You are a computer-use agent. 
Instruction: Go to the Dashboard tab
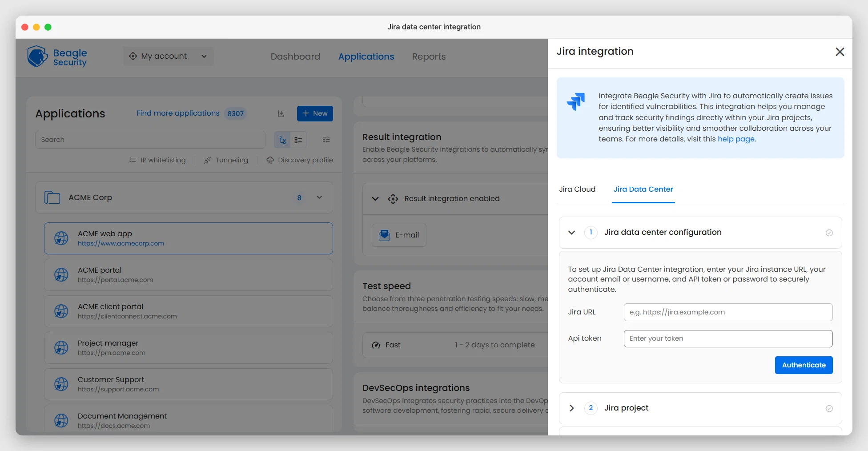tap(295, 56)
